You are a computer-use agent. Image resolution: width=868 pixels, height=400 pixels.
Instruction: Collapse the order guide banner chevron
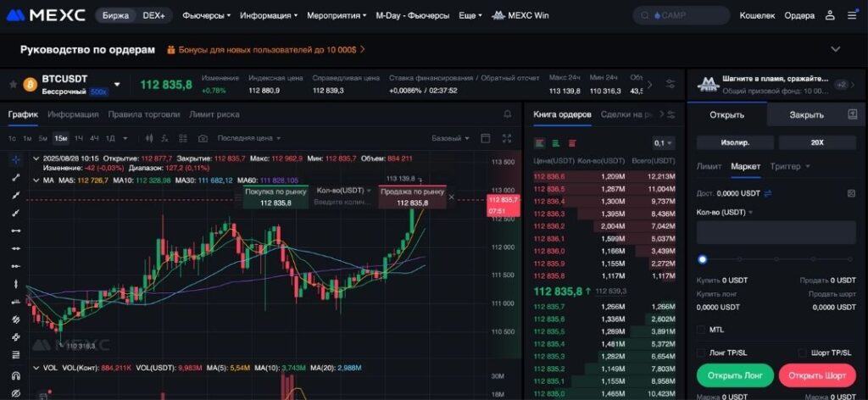[835, 49]
